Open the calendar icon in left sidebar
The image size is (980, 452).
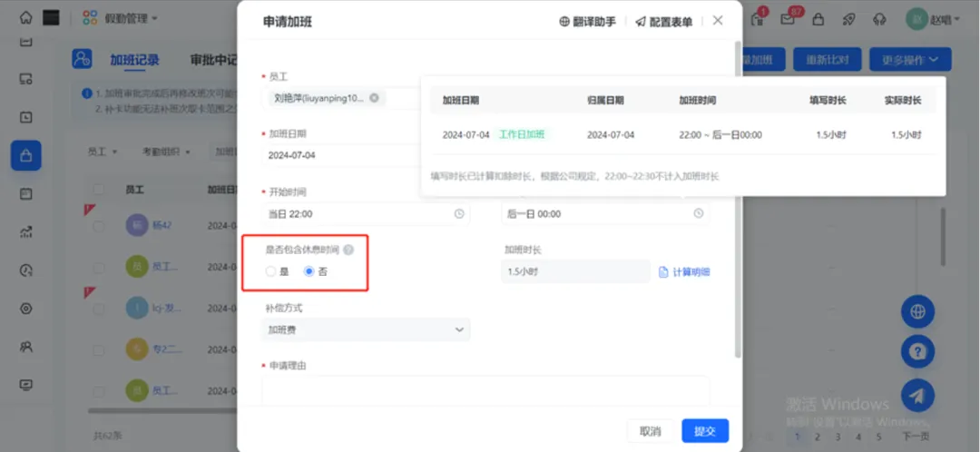click(25, 43)
